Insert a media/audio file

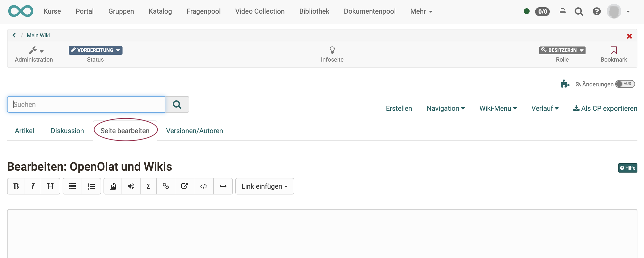131,186
